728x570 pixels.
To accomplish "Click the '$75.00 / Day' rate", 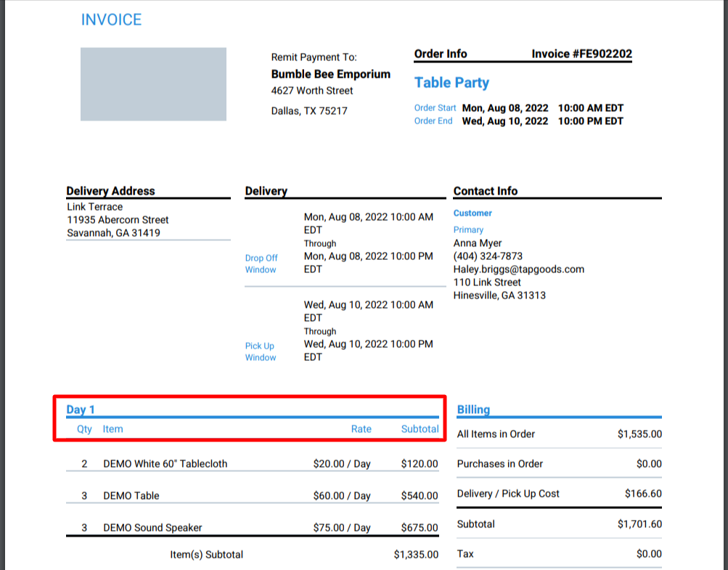I will pos(342,528).
